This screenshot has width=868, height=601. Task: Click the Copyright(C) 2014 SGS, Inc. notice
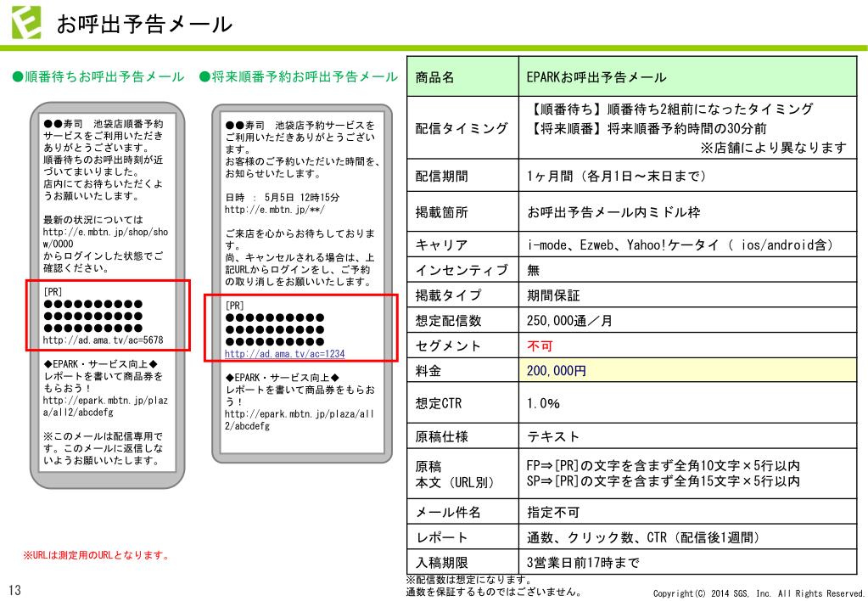pos(759,593)
